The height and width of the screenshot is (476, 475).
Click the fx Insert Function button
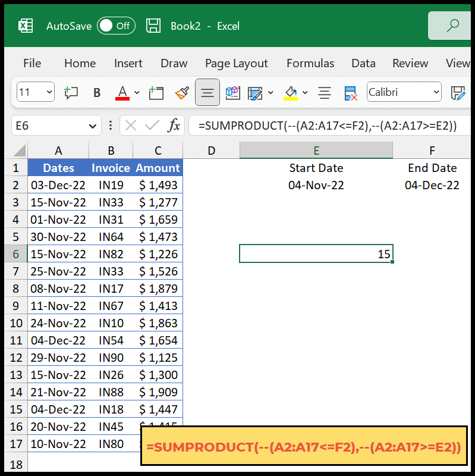coord(174,126)
